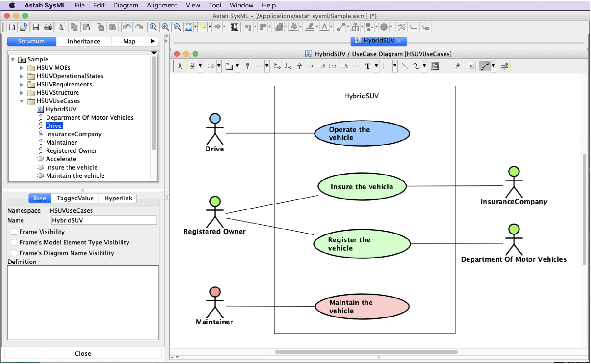This screenshot has width=591, height=364.
Task: Select the Generalization arrow tool
Action: 299,66
